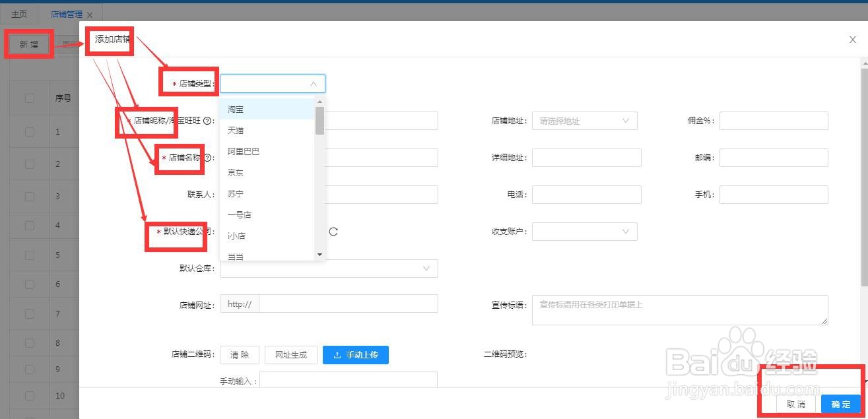868x419 pixels.
Task: Click 确定 to confirm adding shop
Action: coord(841,404)
